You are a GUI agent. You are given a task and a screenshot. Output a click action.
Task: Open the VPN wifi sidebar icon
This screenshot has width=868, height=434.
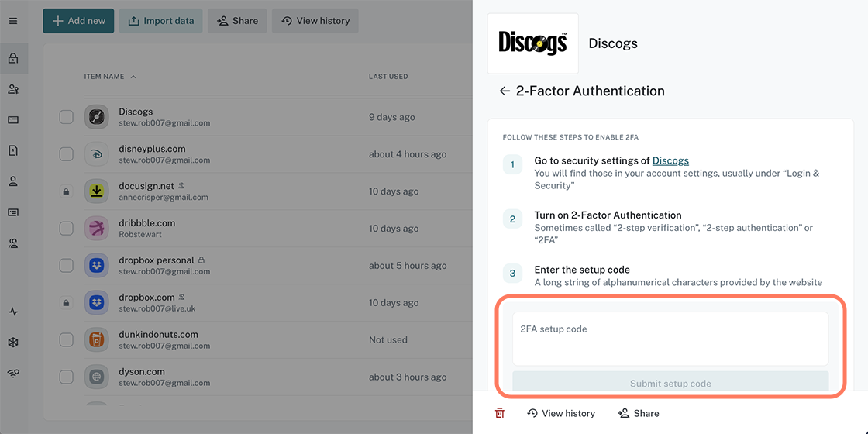[13, 374]
